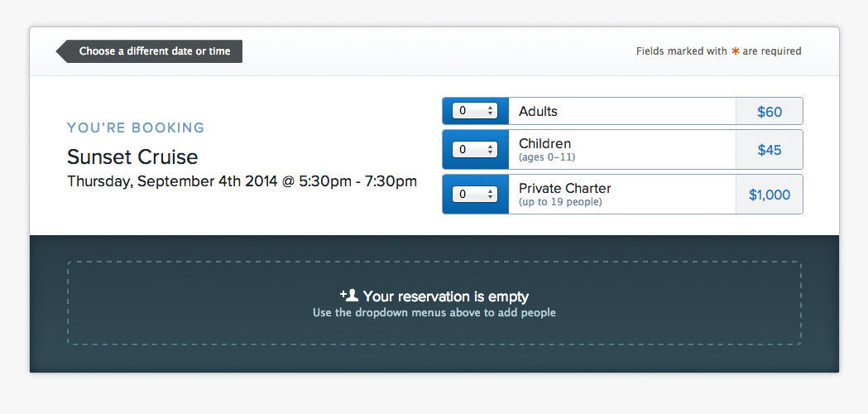Click the "Fields marked with" notice text

[682, 51]
